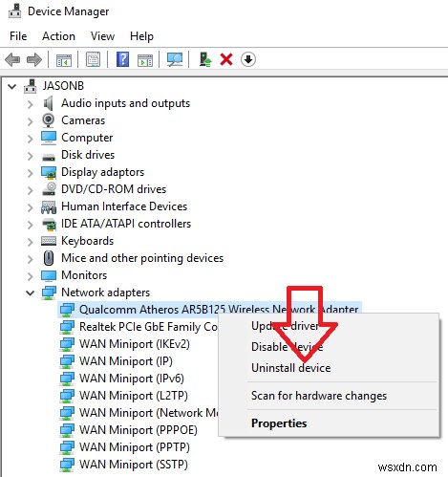448x477 pixels.
Task: Select WAN Miniport (PPPOE)
Action: pyautogui.click(x=139, y=430)
